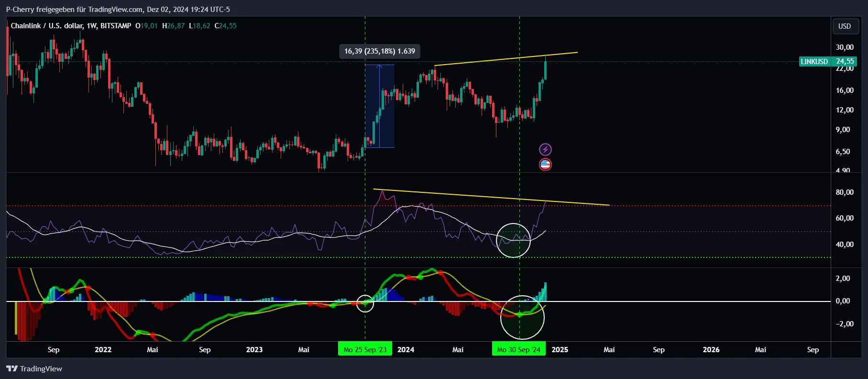Screen dimensions: 868x379
Task: Click the 16,39 (235,18%) measurement label
Action: (x=380, y=51)
